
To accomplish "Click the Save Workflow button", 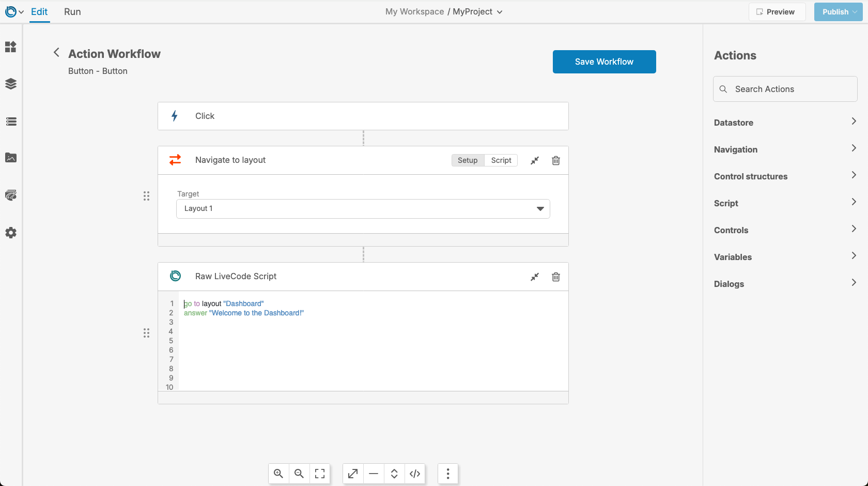I will point(605,62).
